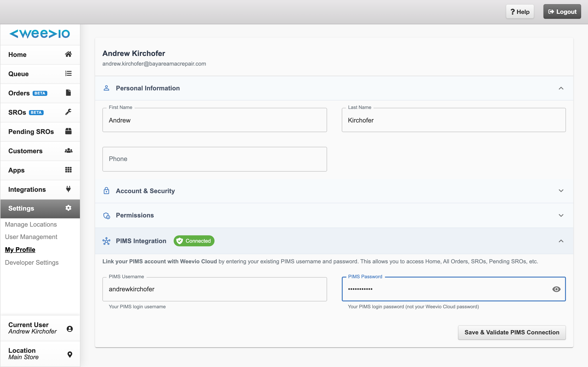Click the Logout button

[562, 12]
